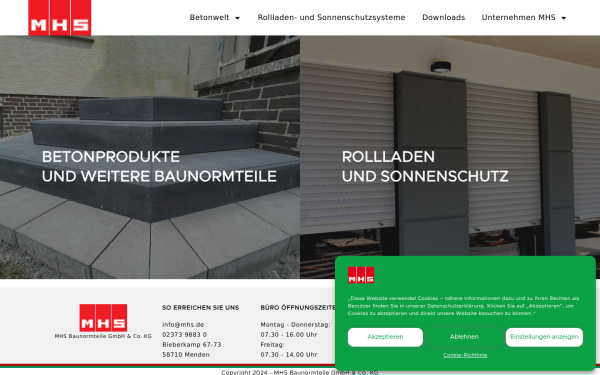Screen dimensions: 600x375
Task: Click the BETONPRODUKTE heading text
Action: tap(111, 157)
